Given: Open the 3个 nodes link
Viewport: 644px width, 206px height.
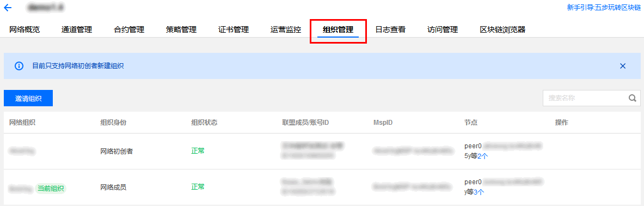Looking at the screenshot, I should pyautogui.click(x=479, y=192).
